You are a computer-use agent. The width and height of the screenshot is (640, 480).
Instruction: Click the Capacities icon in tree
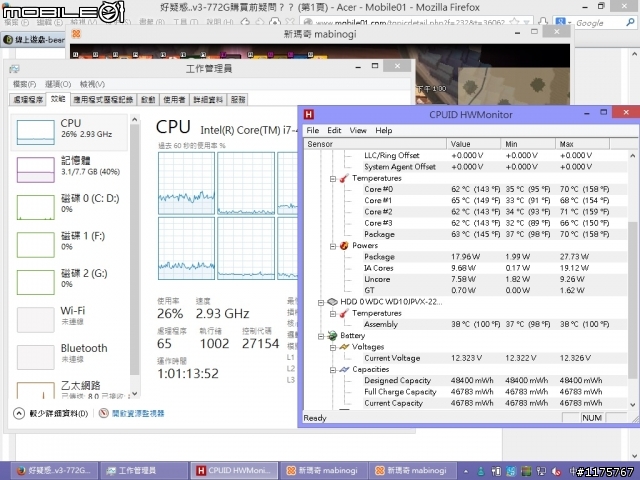[344, 369]
